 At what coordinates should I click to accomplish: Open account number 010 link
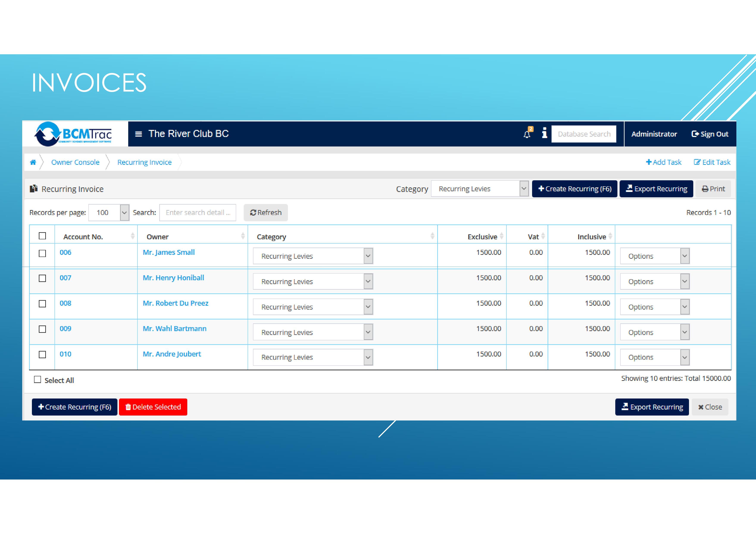tap(66, 354)
